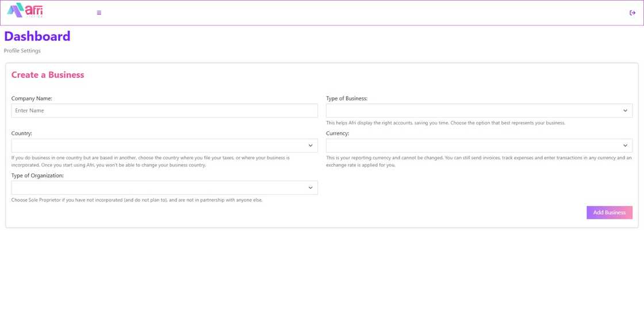Click the Create a Business card title
This screenshot has height=327, width=644.
pos(48,75)
